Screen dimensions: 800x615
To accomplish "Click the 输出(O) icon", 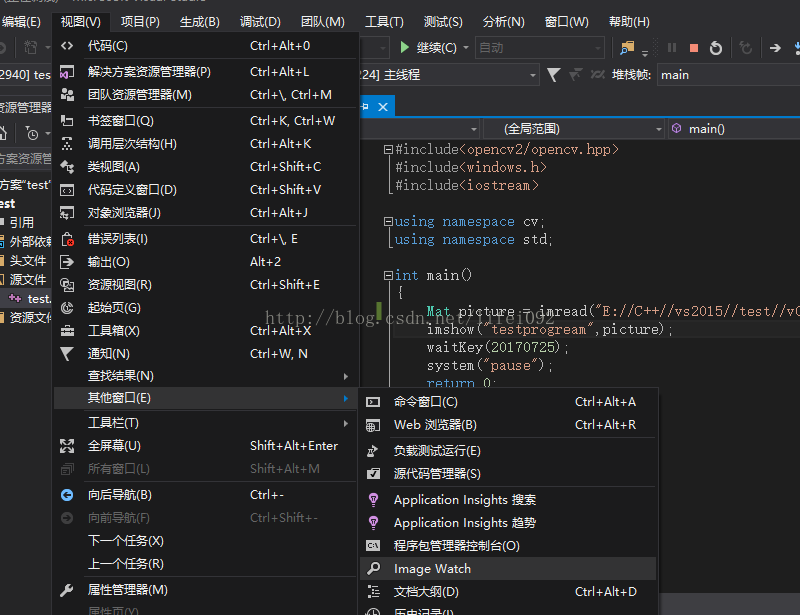I will (67, 262).
